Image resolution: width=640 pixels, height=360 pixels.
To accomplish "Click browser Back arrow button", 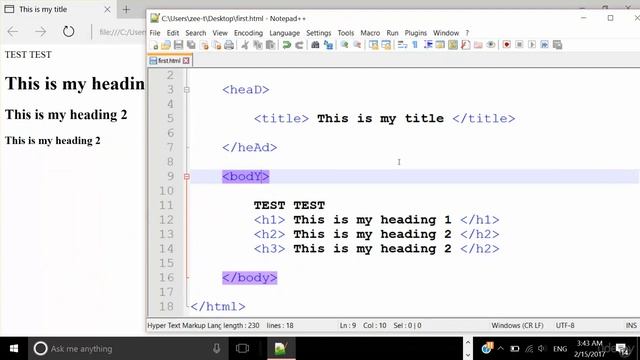I will (13, 31).
